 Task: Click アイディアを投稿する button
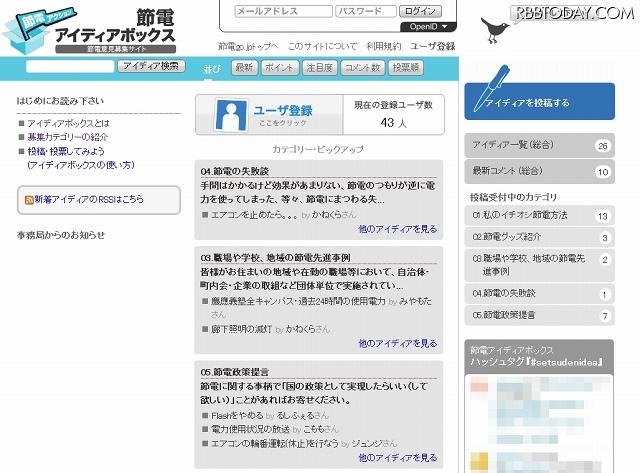[540, 102]
